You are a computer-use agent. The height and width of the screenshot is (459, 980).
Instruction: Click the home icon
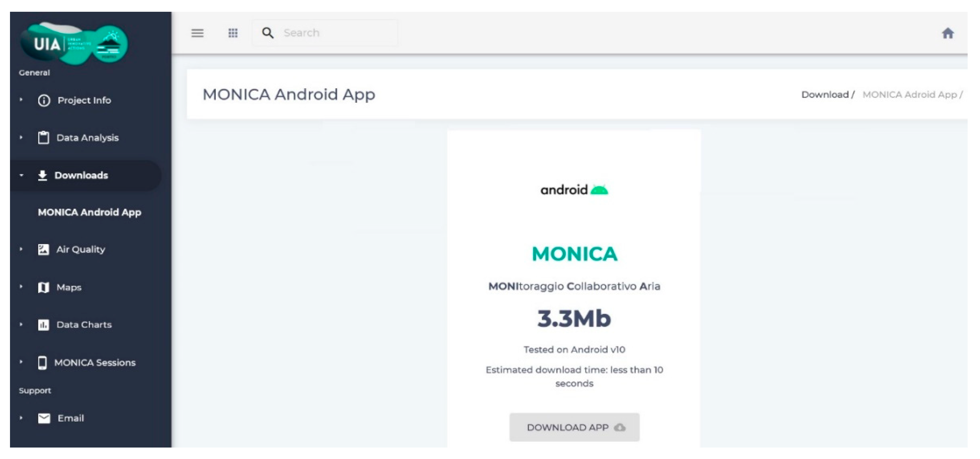click(948, 34)
